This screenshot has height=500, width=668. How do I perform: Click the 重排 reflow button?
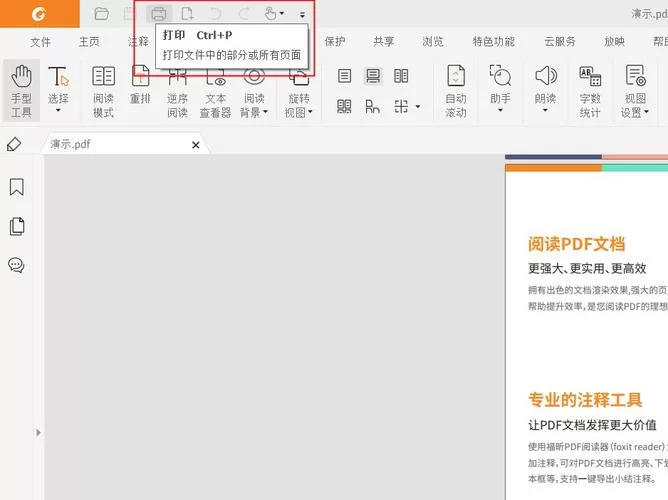pos(140,85)
